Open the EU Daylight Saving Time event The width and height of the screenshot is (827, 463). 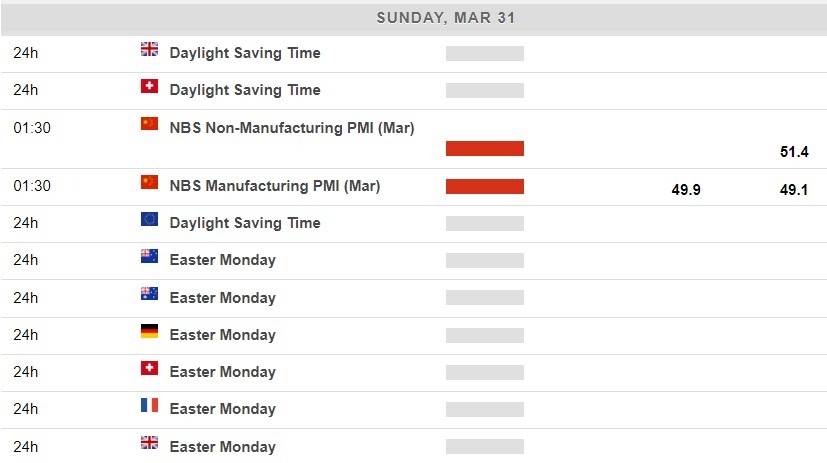[x=245, y=223]
